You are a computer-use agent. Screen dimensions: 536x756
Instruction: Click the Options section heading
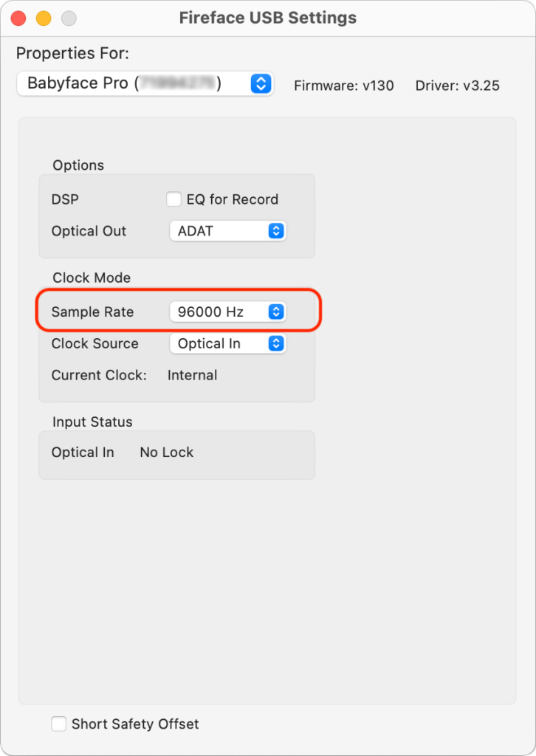click(x=78, y=165)
